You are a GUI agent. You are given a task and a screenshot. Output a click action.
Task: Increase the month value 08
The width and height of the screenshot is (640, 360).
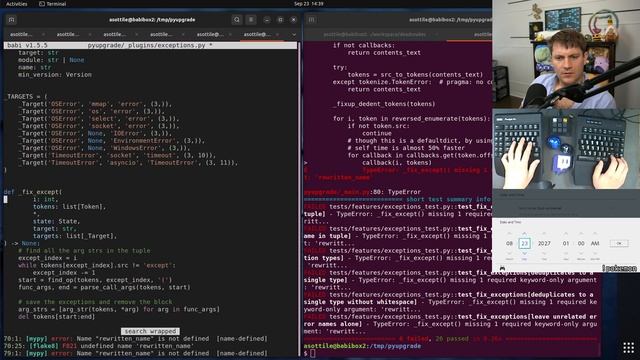(509, 233)
